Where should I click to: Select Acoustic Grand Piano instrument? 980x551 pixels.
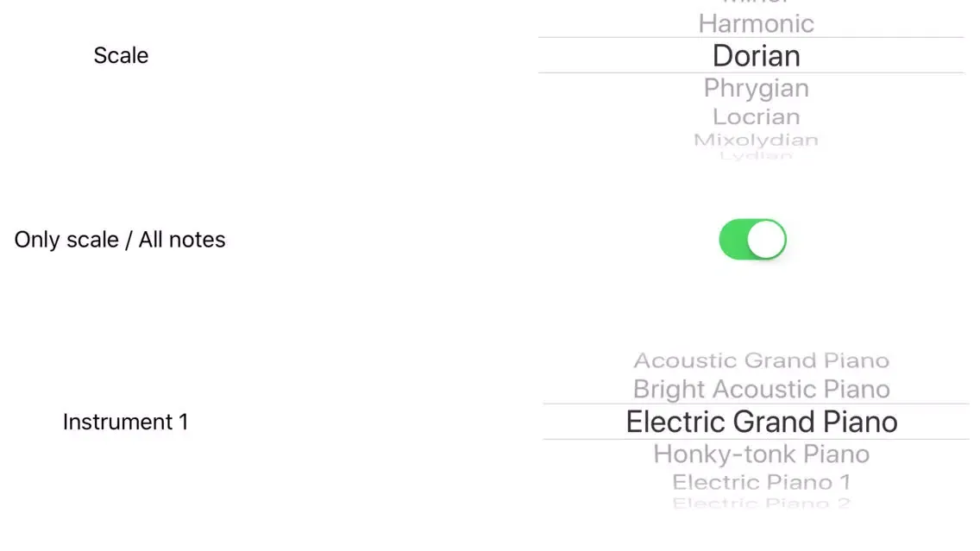tap(761, 360)
